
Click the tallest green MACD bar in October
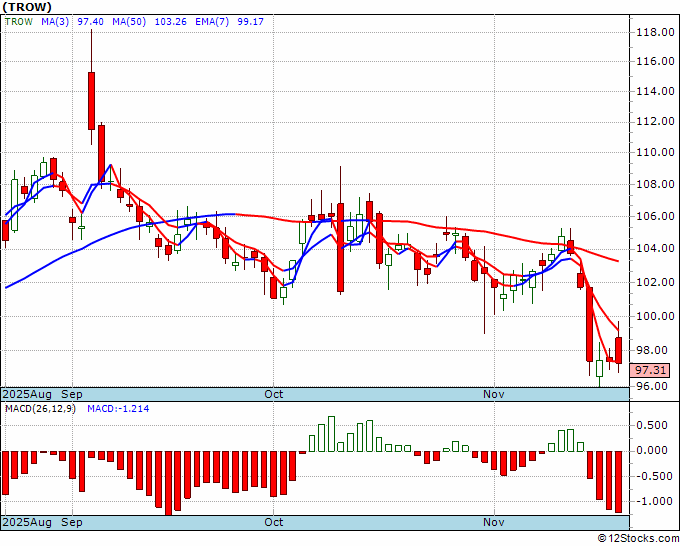coord(331,434)
